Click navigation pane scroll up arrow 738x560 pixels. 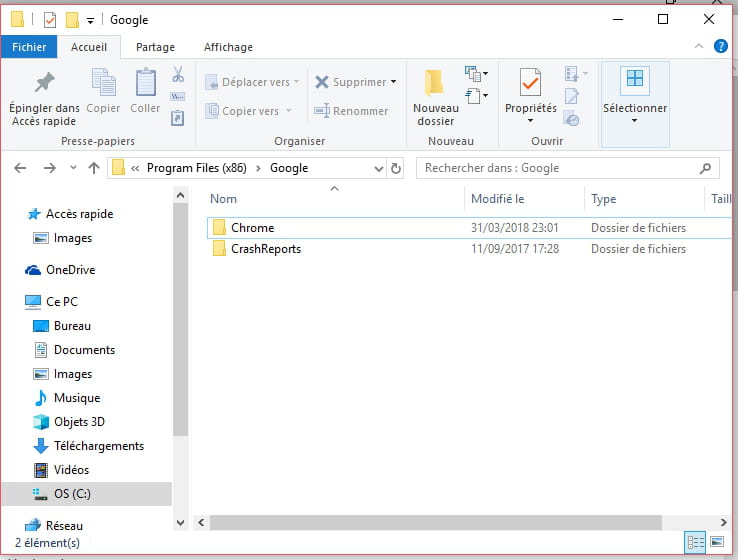[x=180, y=195]
